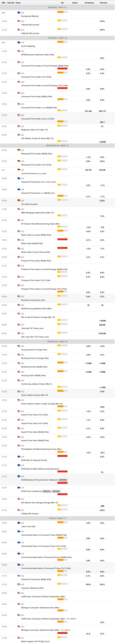Select the German flag for 30-y Bond Auction
Image resolution: width=115 pixels, height=644 pixels.
19,201
